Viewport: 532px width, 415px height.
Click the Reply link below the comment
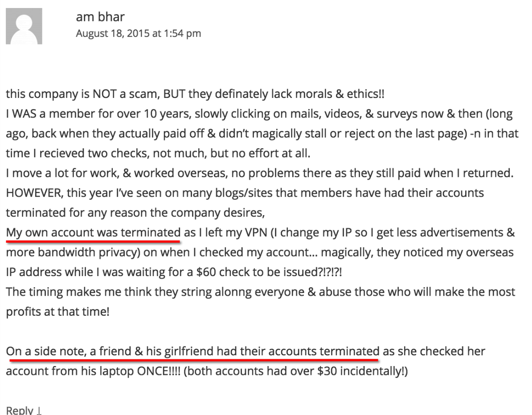[20, 410]
